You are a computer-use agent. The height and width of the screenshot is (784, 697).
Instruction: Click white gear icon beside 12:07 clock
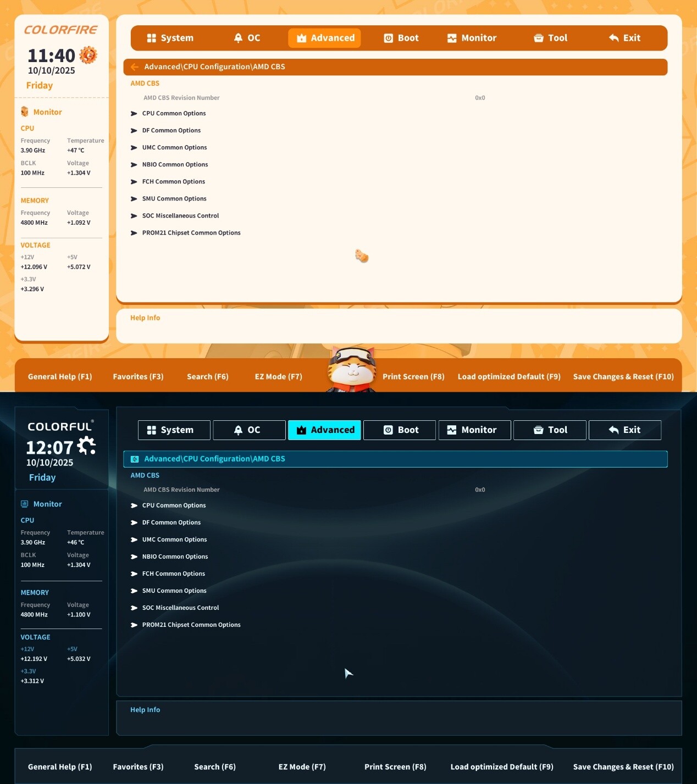[87, 446]
